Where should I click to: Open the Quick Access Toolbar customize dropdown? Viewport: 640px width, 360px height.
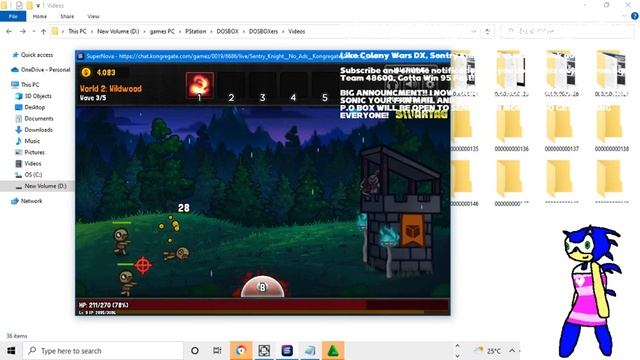tap(38, 5)
